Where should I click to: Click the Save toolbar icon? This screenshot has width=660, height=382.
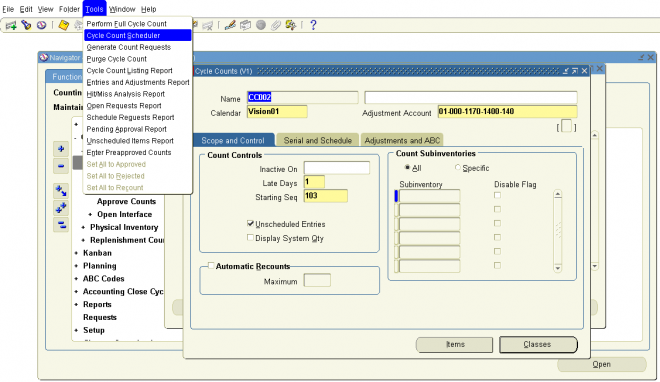[x=64, y=25]
